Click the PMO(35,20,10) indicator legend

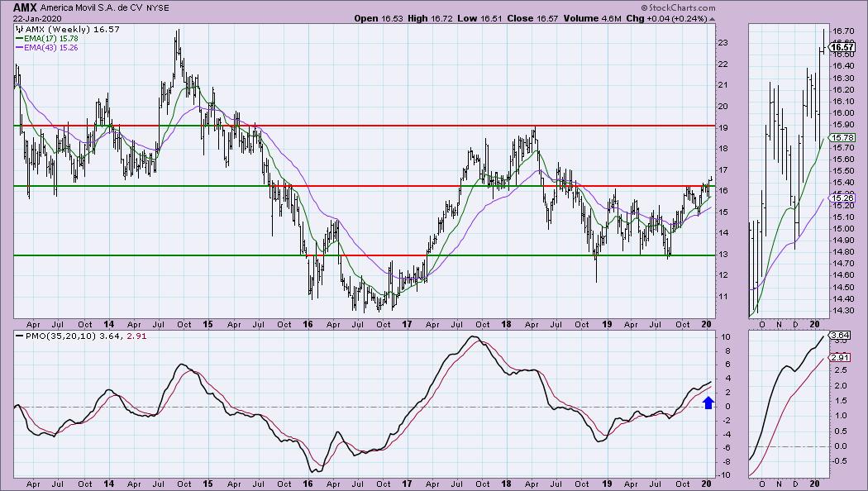(x=81, y=336)
